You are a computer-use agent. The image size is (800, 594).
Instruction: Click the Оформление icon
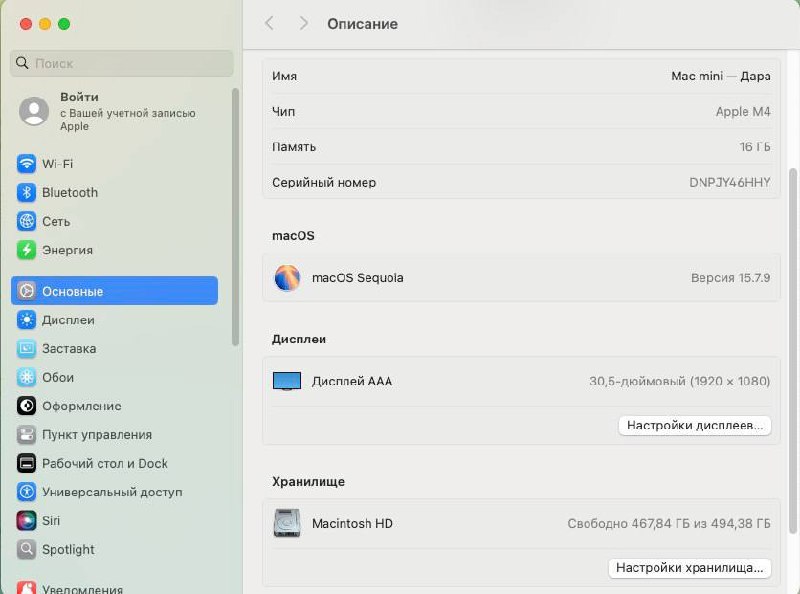pyautogui.click(x=26, y=406)
